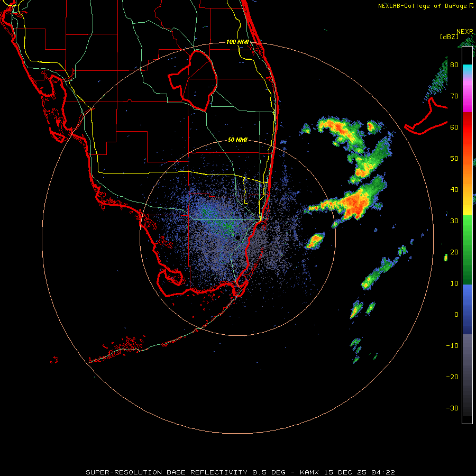Click the -30 label on the dBZ scale
Screen dimensions: 476x476
coord(452,408)
